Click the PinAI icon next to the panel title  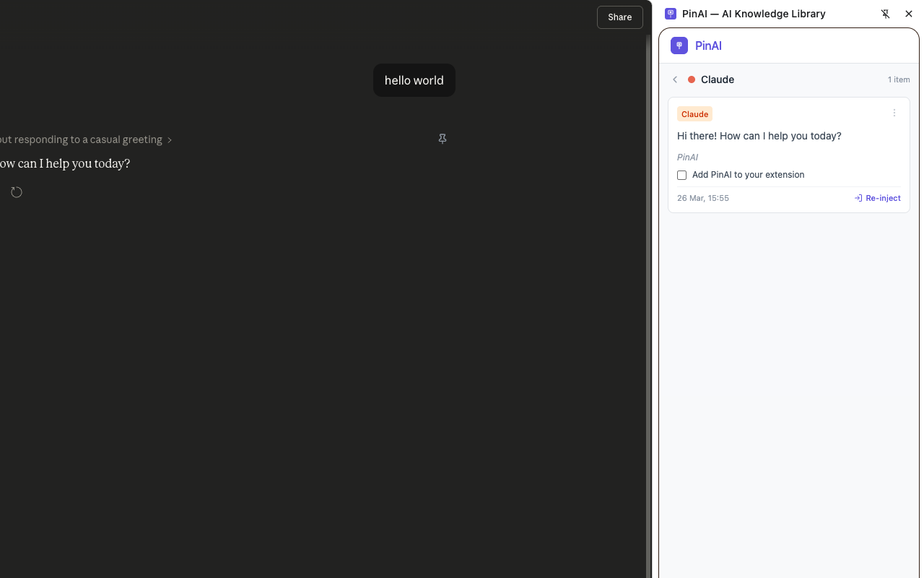tap(679, 46)
